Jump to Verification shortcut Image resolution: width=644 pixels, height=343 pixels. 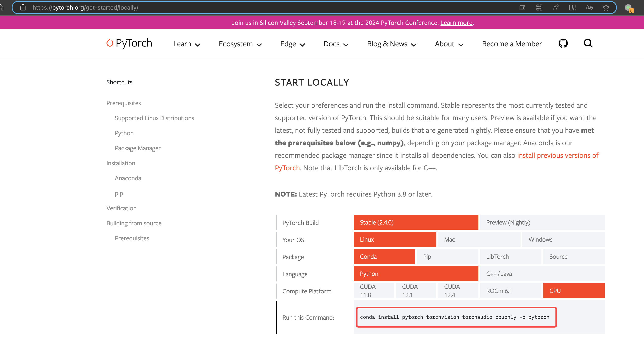[121, 208]
